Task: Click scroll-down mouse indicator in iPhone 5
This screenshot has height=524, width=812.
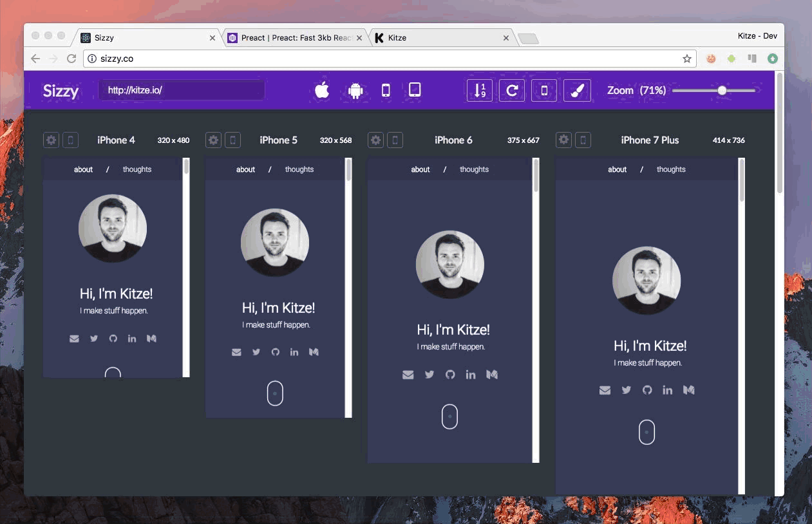Action: (x=275, y=393)
